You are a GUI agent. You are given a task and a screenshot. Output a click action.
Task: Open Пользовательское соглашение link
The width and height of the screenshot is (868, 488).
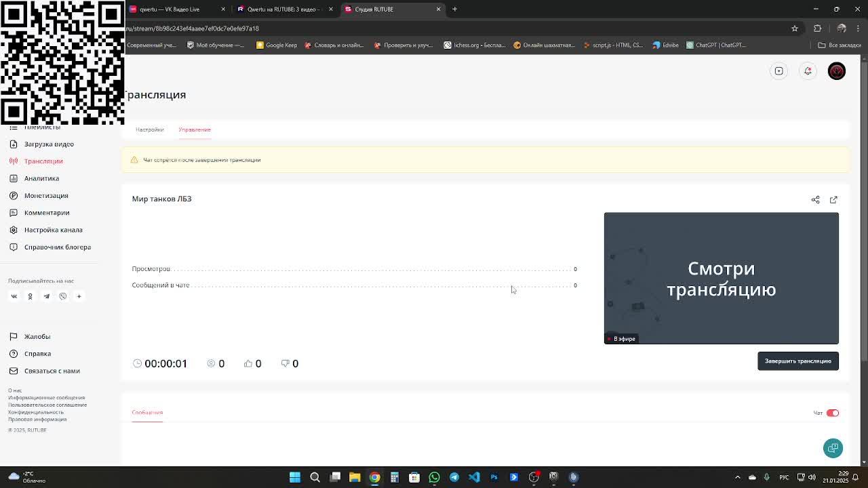pyautogui.click(x=47, y=405)
